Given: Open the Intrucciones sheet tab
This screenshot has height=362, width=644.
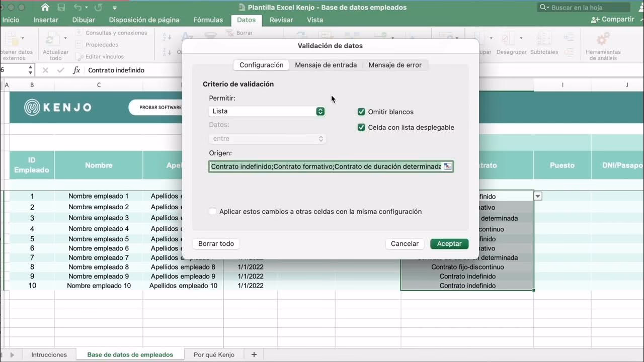Looking at the screenshot, I should (x=49, y=354).
